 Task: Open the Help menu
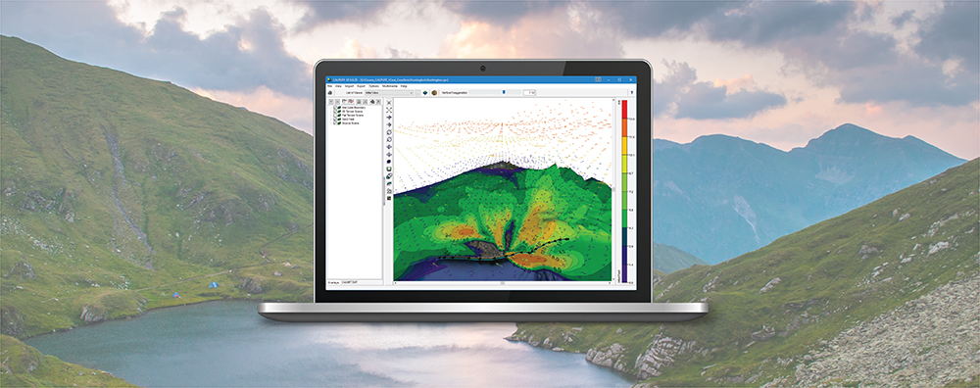click(x=404, y=86)
